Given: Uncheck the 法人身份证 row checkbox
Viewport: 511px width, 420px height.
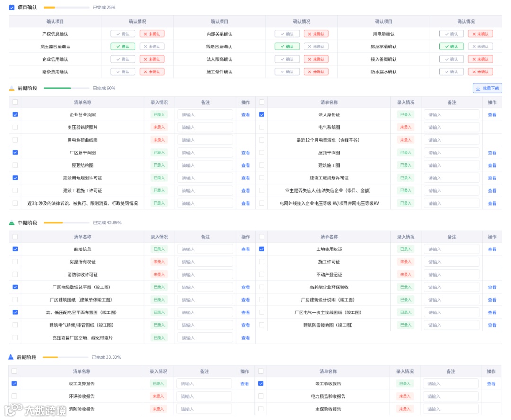Looking at the screenshot, I should [x=262, y=115].
